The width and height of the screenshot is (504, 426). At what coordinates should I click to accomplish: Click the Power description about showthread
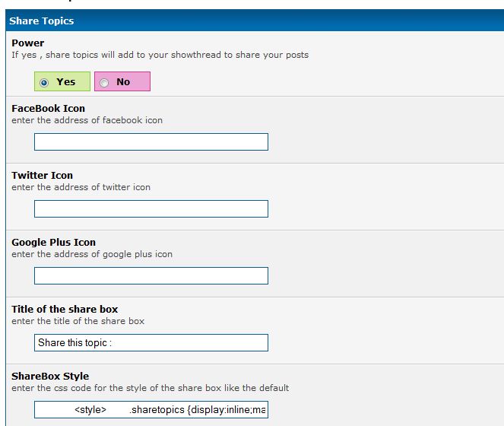click(160, 55)
